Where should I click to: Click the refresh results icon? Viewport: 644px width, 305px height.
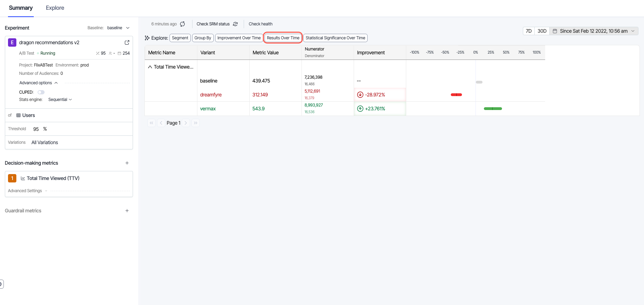click(x=182, y=24)
